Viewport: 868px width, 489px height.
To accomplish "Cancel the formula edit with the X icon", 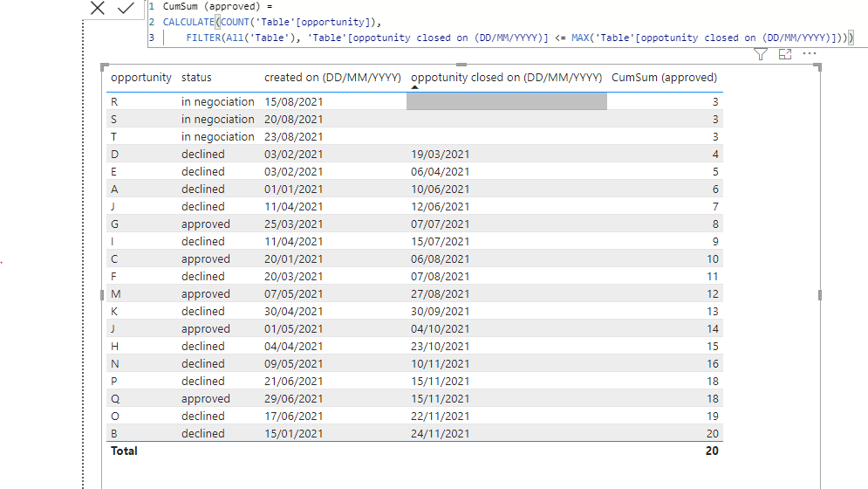I will click(x=98, y=8).
